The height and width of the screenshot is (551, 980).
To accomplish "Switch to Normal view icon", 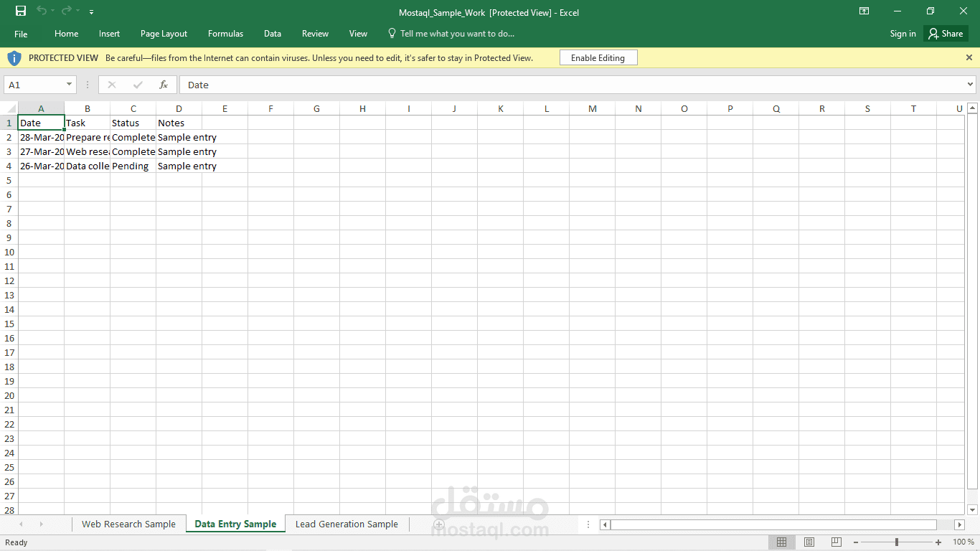I will pyautogui.click(x=782, y=542).
